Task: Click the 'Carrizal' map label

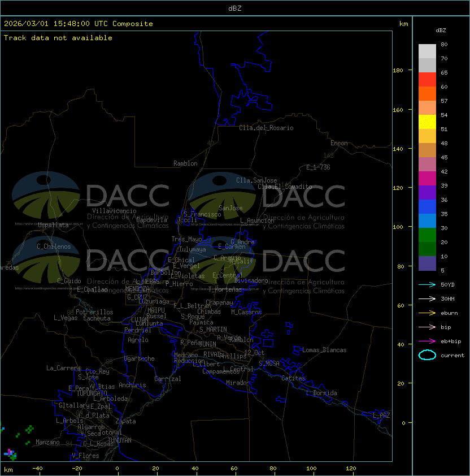Action: pos(168,379)
